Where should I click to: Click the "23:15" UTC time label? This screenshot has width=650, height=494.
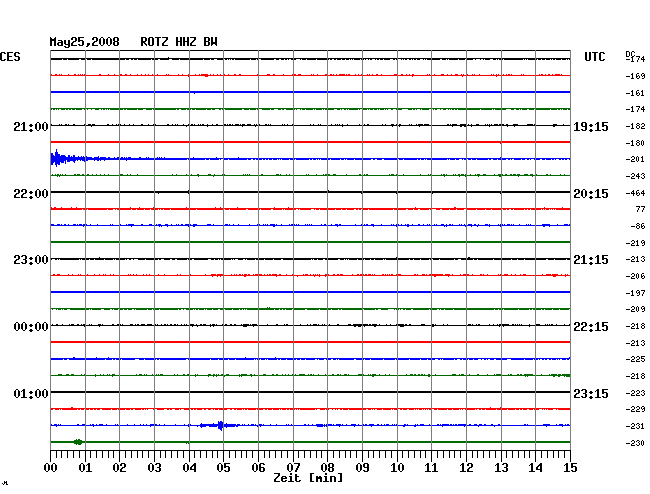(x=591, y=393)
